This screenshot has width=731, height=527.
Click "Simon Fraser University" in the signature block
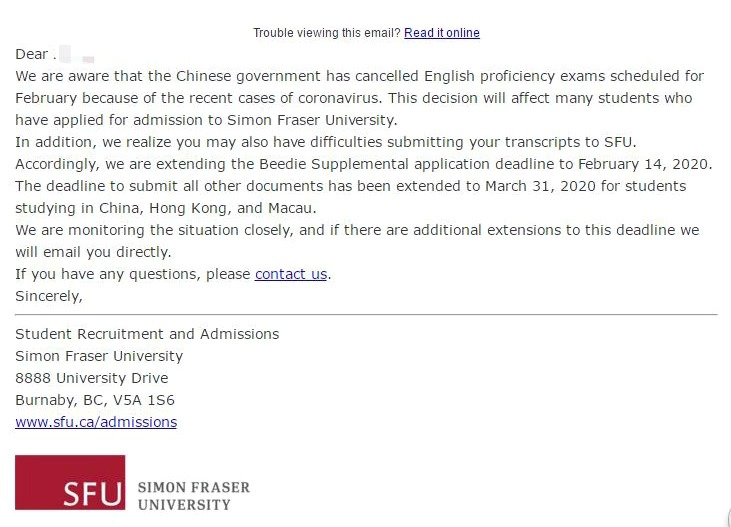pos(99,356)
